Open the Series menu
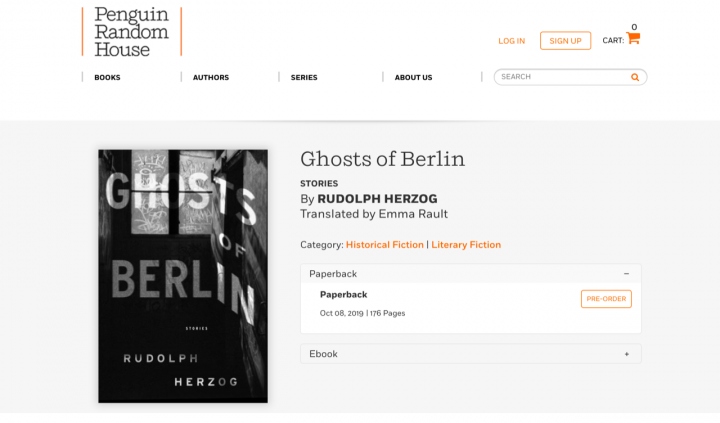The width and height of the screenshot is (720, 423). click(304, 78)
